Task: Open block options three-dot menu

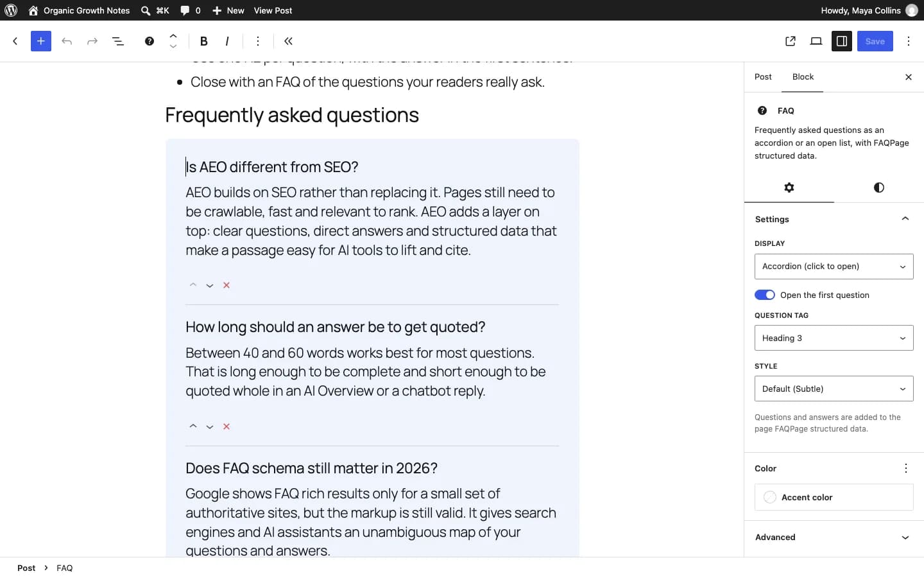Action: pyautogui.click(x=258, y=41)
